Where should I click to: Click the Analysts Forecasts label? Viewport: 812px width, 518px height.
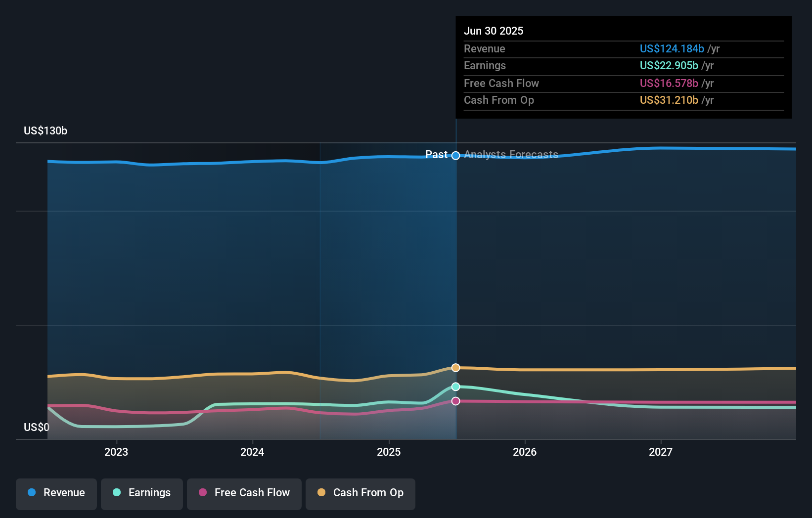pos(511,155)
